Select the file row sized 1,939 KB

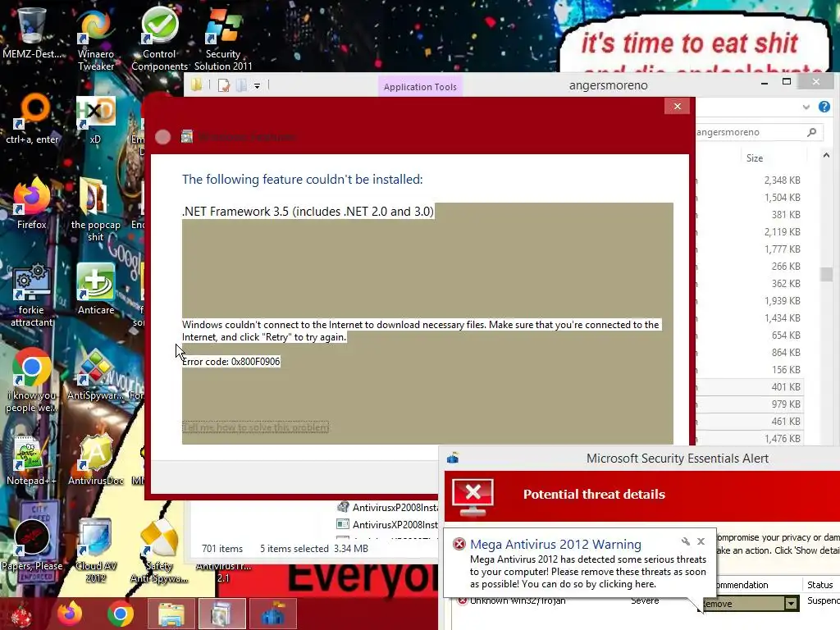click(750, 300)
